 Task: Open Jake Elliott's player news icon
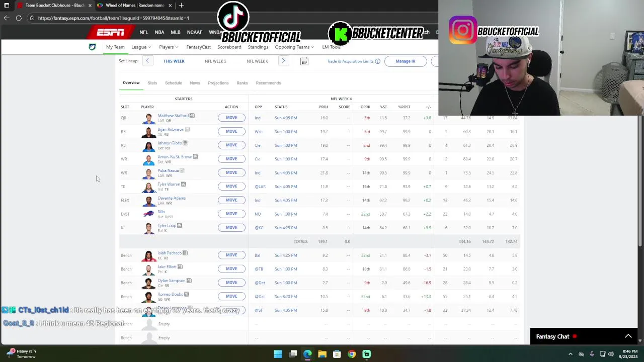[x=180, y=266]
